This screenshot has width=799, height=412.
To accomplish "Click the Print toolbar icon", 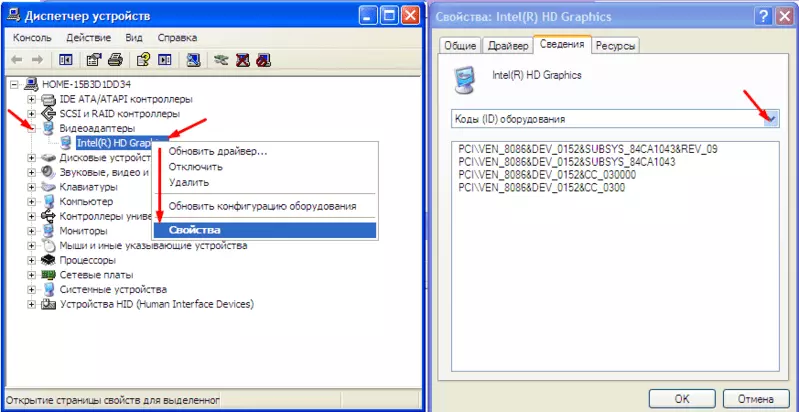I will [x=116, y=58].
